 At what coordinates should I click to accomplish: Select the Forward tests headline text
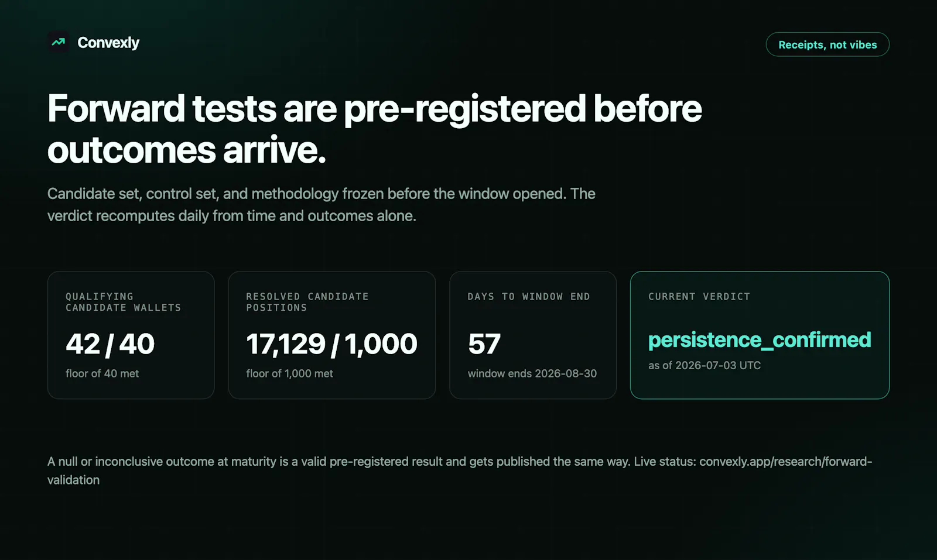[x=374, y=129]
